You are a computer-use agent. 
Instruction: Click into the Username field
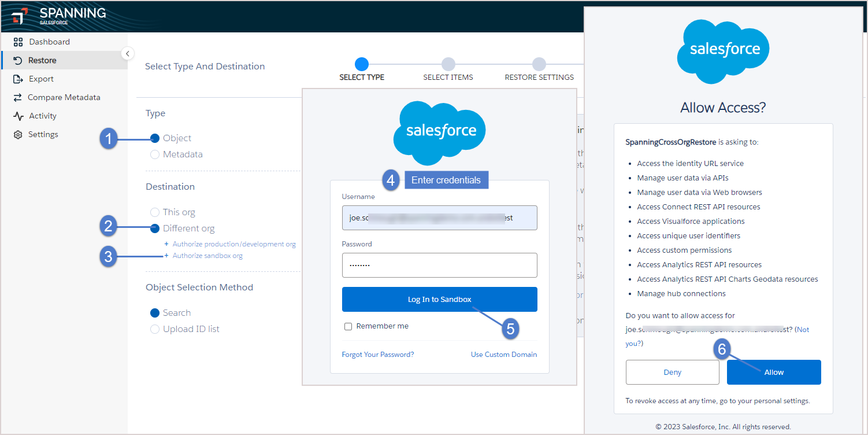(440, 217)
